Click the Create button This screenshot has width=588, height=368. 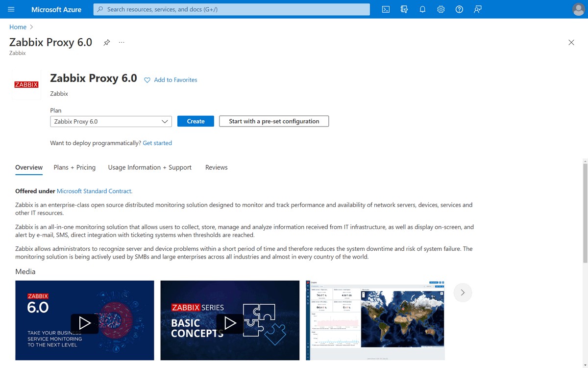coord(196,121)
